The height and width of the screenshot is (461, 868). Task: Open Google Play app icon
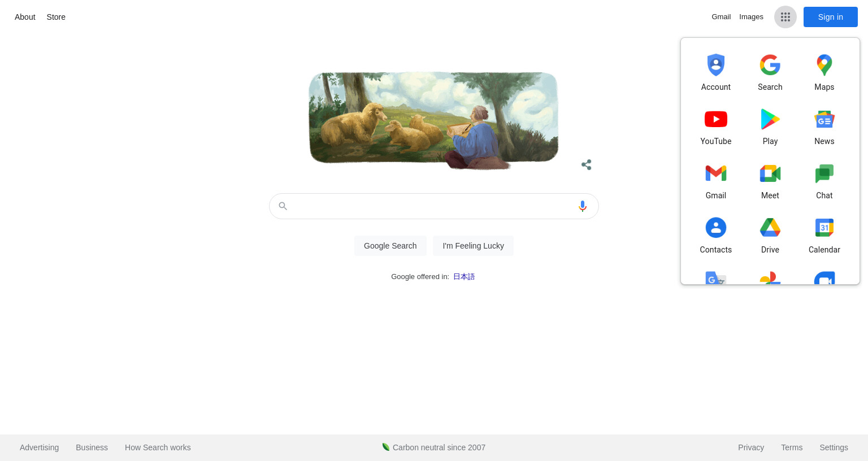coord(770,119)
